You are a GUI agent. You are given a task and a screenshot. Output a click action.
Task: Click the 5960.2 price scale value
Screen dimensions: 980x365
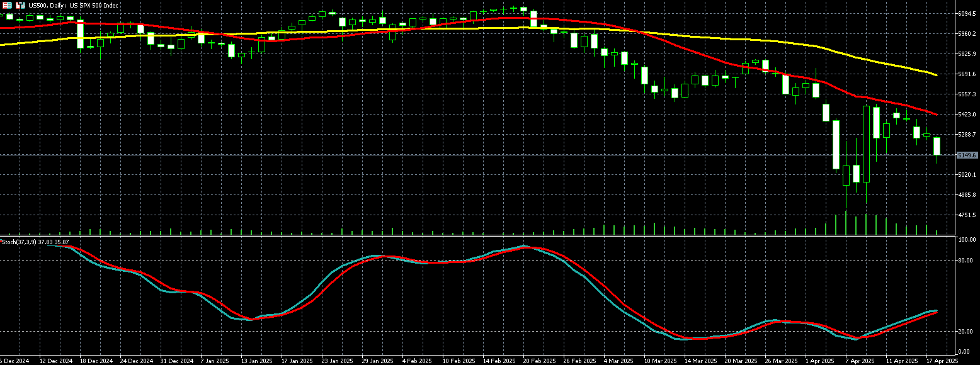(x=967, y=34)
